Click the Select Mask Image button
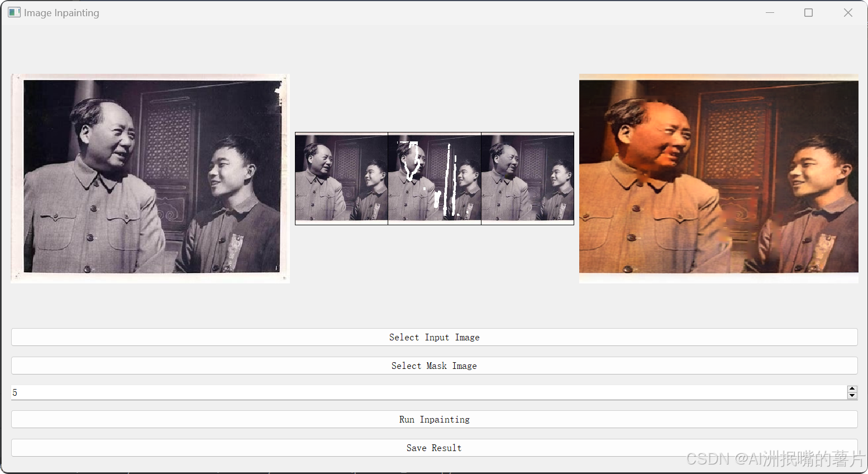Screen dimensions: 868x474 [434, 366]
